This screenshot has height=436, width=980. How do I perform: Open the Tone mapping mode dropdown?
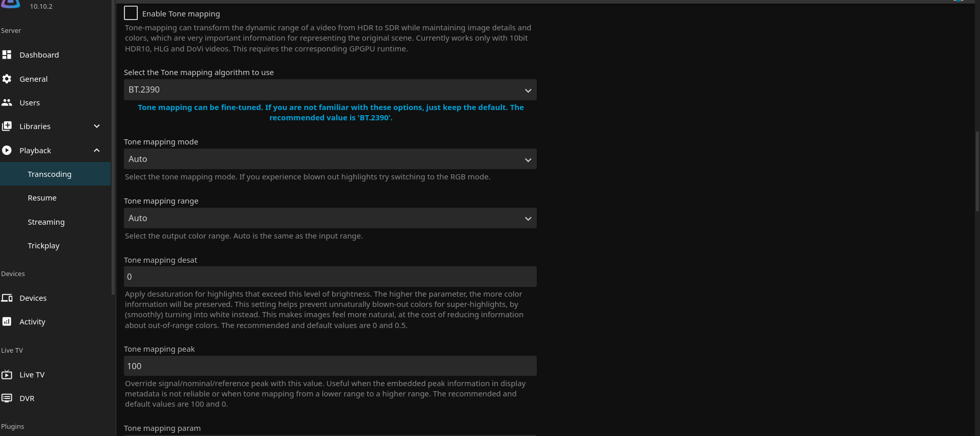tap(330, 159)
